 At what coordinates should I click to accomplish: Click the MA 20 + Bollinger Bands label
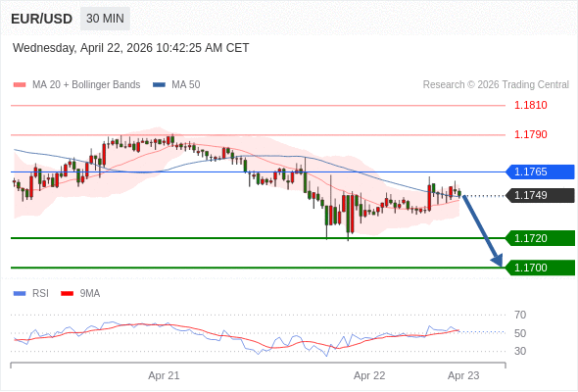point(86,85)
